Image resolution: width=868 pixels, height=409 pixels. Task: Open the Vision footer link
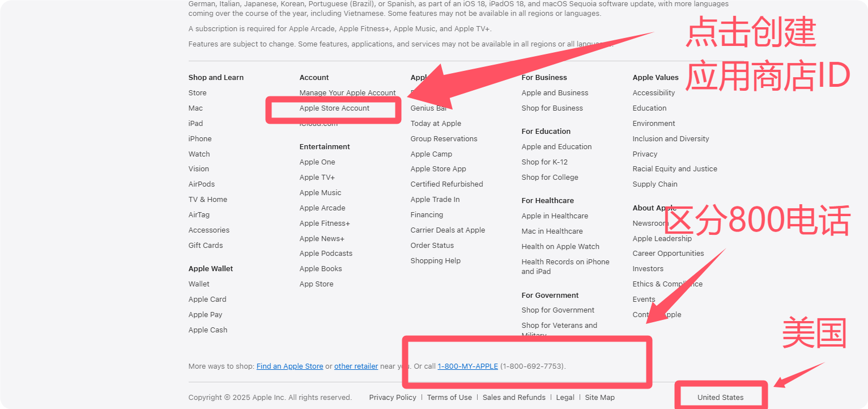click(198, 169)
